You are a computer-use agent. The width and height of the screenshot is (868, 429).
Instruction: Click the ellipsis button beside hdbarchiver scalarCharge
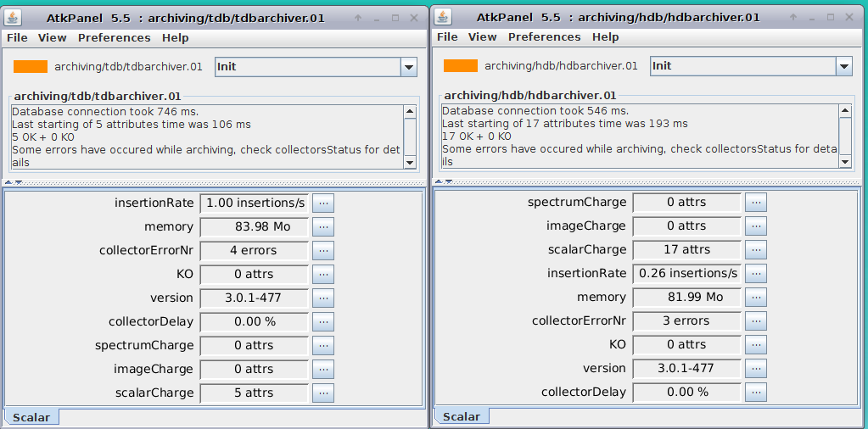(x=755, y=249)
